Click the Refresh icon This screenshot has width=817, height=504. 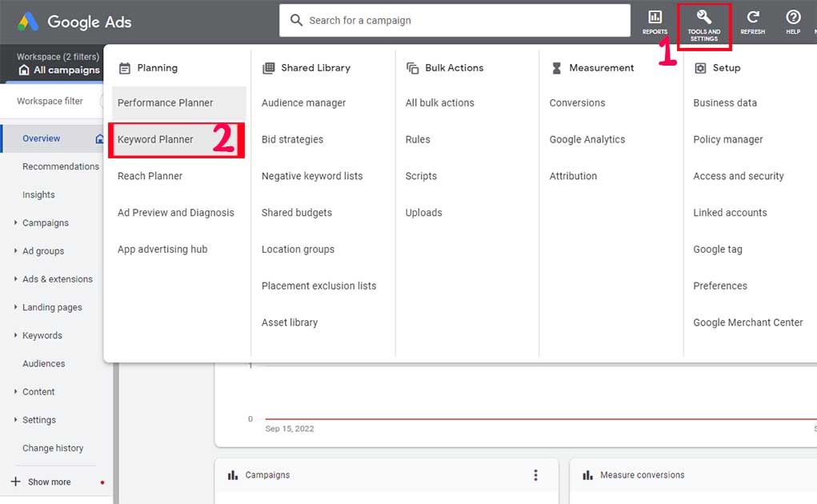753,17
